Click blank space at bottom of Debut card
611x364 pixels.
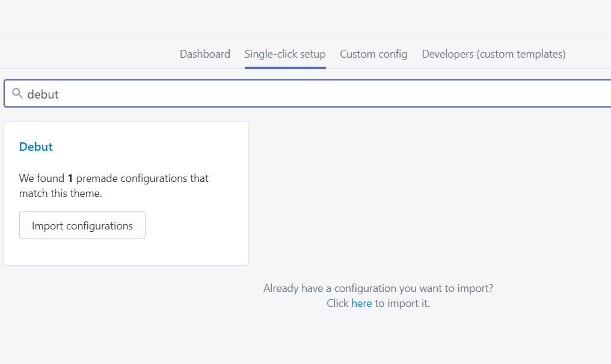126,252
